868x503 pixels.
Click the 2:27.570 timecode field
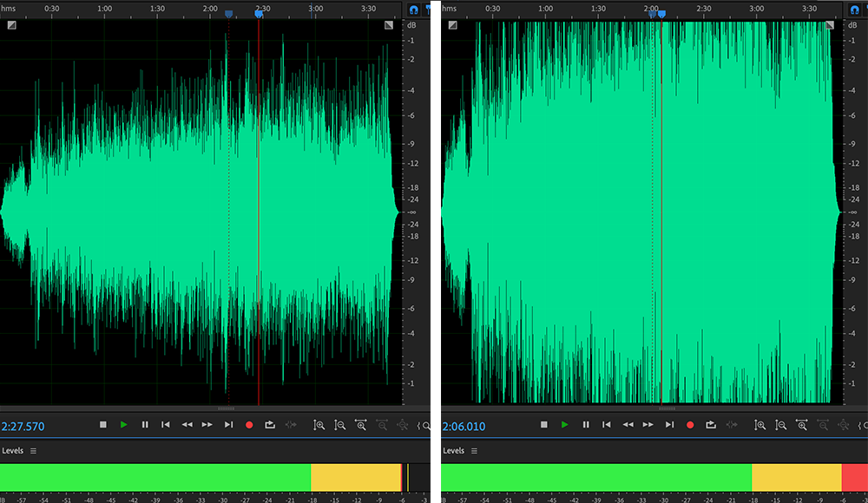pyautogui.click(x=23, y=426)
